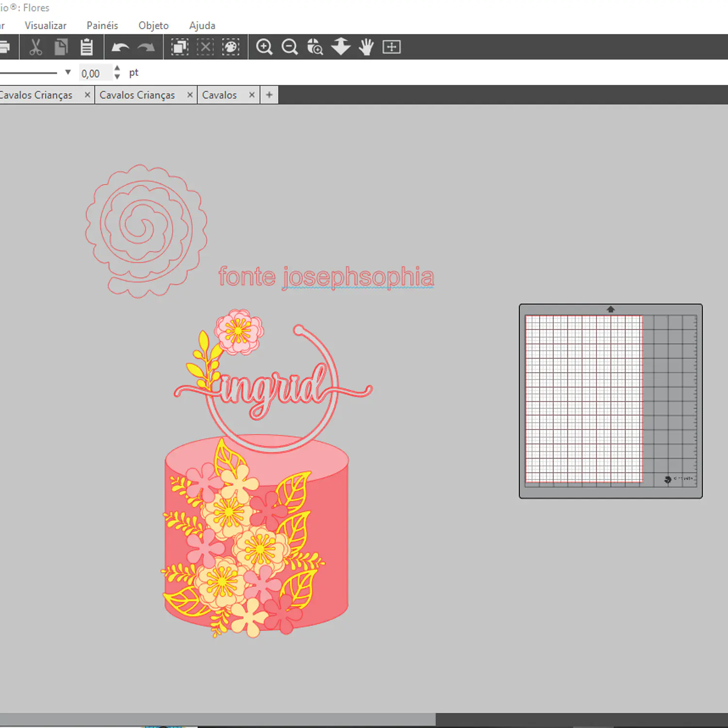Click the Select by Color icon
This screenshot has height=728, width=728.
[x=231, y=47]
